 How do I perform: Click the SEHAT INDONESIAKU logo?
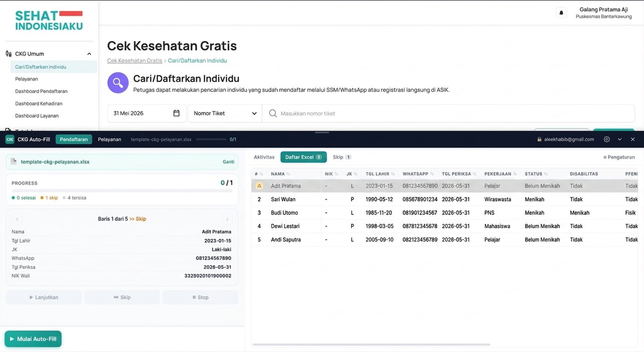pyautogui.click(x=49, y=21)
